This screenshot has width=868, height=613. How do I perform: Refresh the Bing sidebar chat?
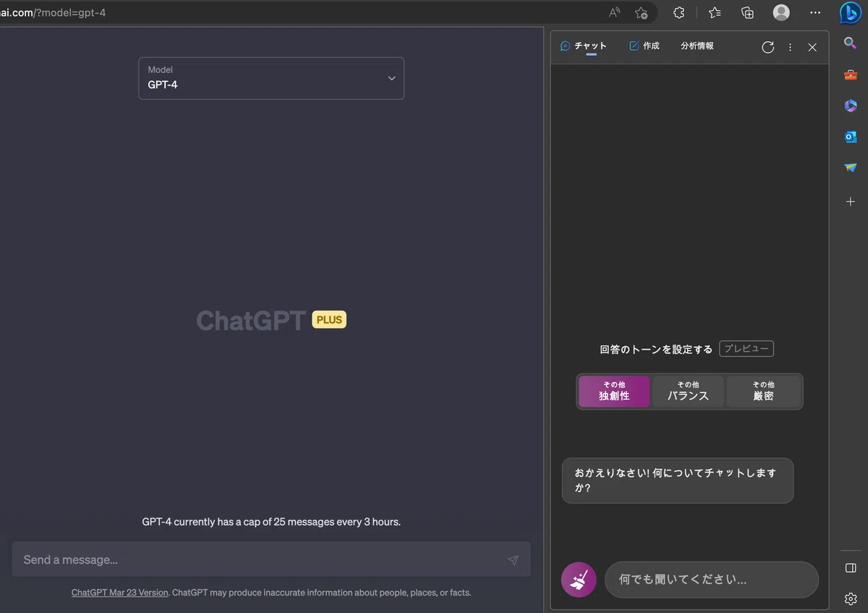768,47
